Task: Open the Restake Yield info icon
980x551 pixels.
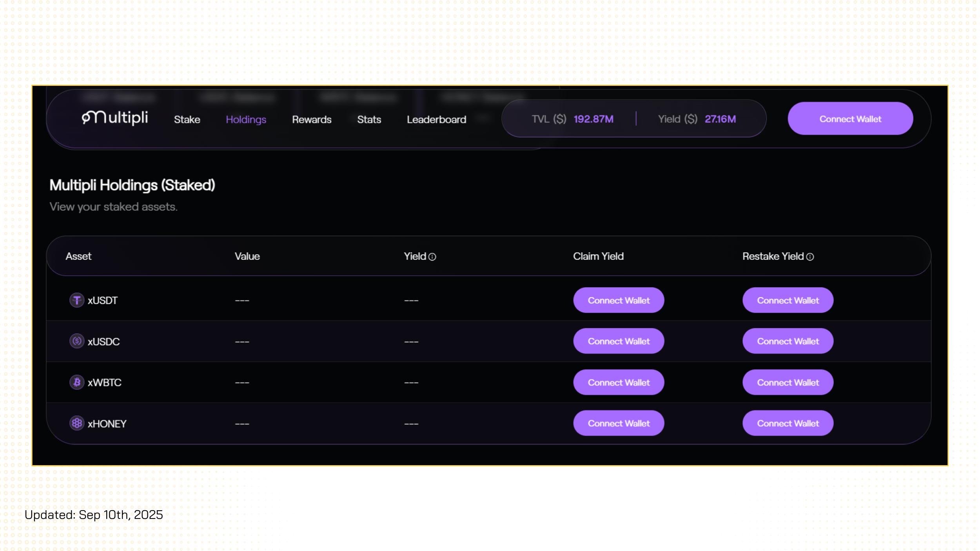Action: [810, 257]
